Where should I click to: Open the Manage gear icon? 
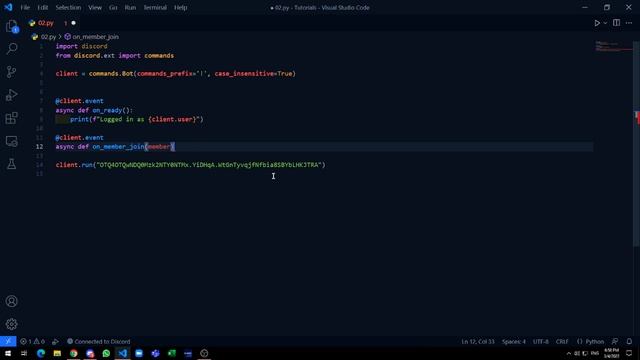11,324
